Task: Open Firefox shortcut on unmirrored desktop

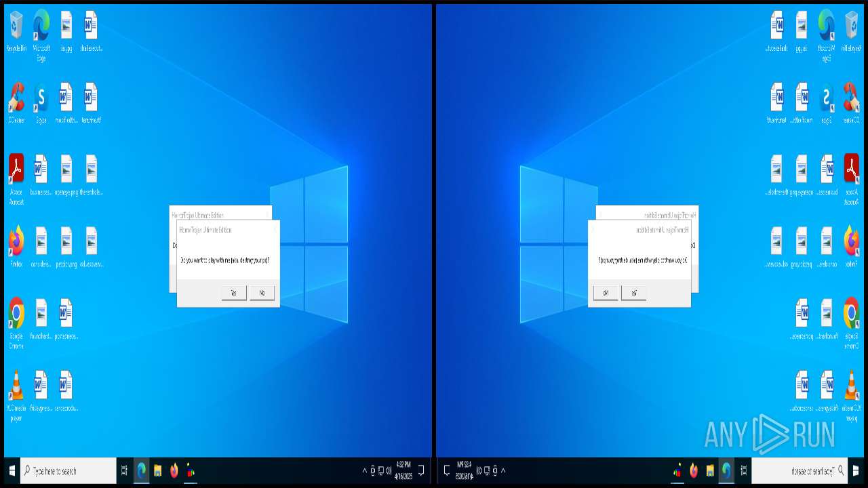Action: [16, 247]
